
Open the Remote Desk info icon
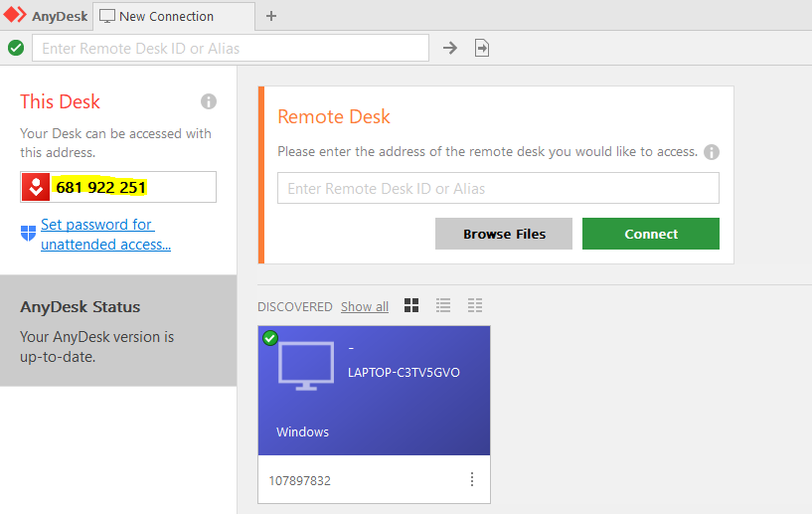click(712, 152)
